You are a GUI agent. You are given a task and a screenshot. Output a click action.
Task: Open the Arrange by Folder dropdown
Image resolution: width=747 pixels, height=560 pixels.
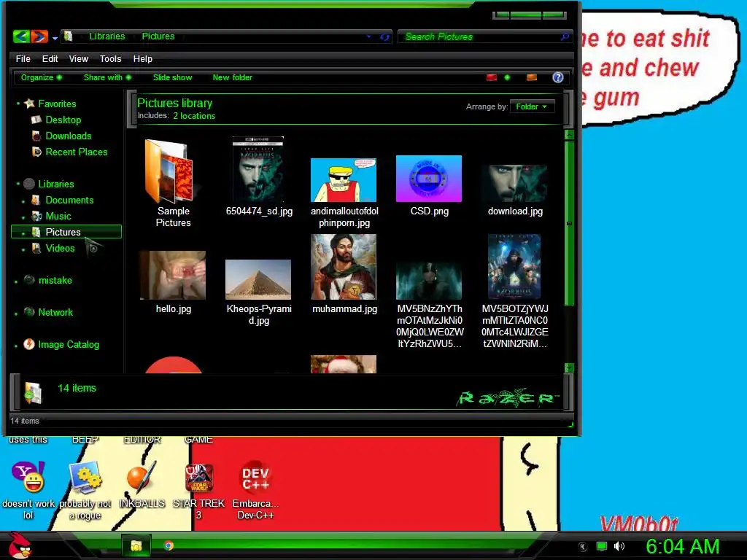point(532,106)
